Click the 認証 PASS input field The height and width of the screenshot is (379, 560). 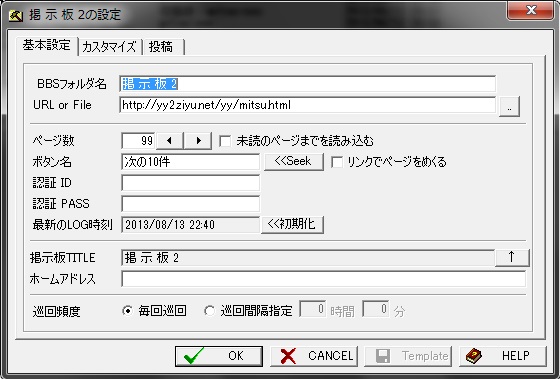[x=190, y=204]
